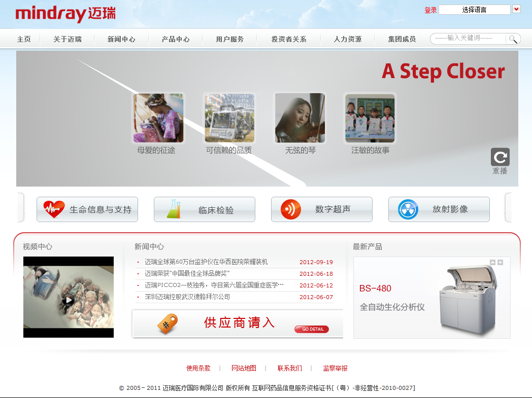This screenshot has width=532, height=398.
Task: Click the GO DETAIL button
Action: coord(312,329)
